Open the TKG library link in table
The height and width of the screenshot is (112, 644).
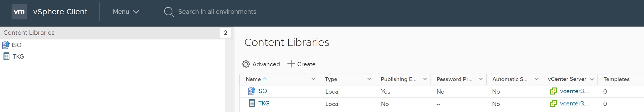(264, 103)
